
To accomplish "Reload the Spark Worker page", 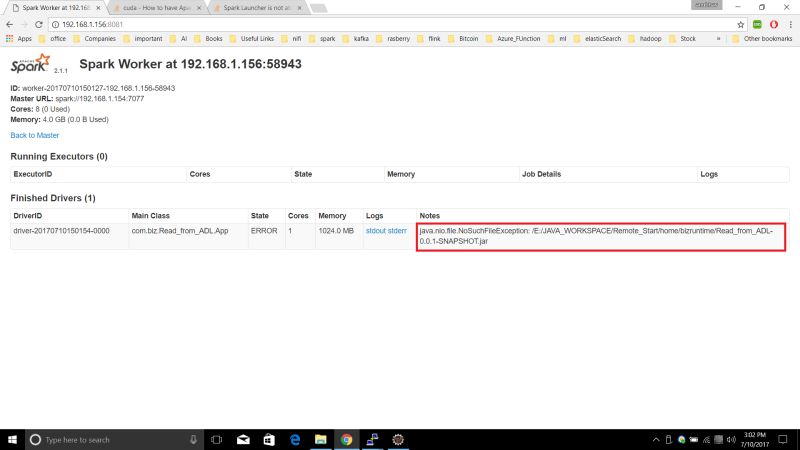I will [39, 24].
